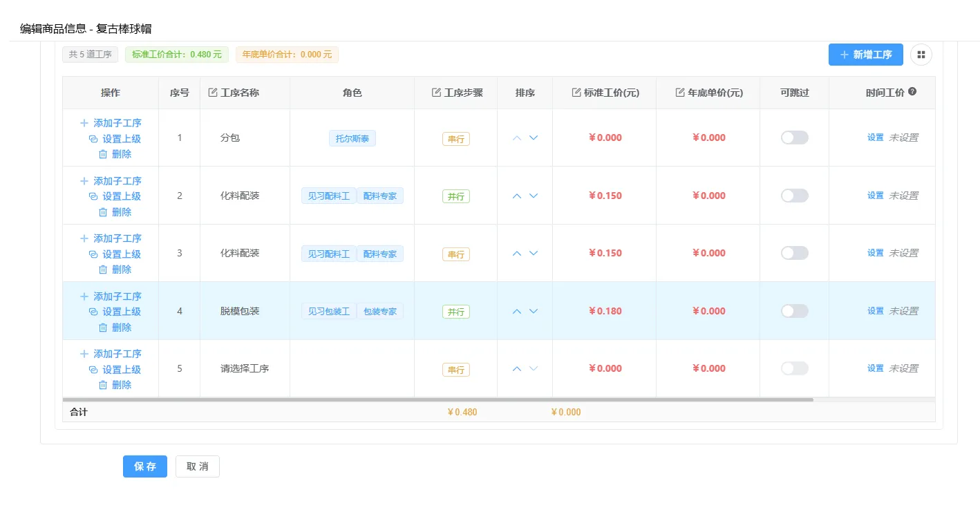Viewport: 980px width, 510px height.
Task: Click edit icon beside 年底单价(元) header
Action: coord(680,93)
